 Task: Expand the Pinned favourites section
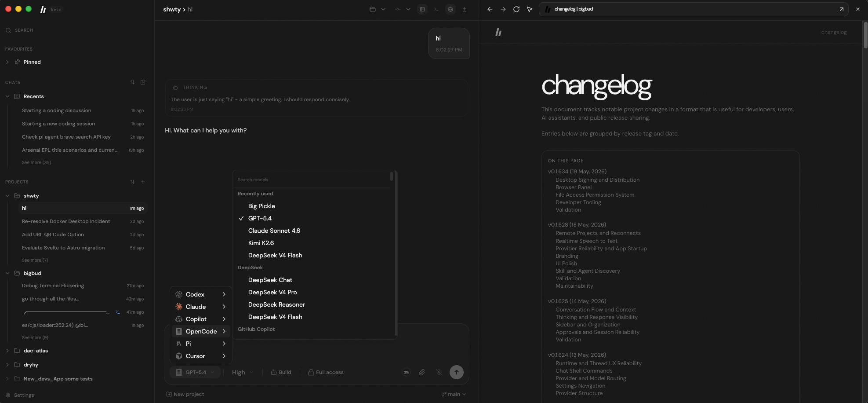point(7,62)
